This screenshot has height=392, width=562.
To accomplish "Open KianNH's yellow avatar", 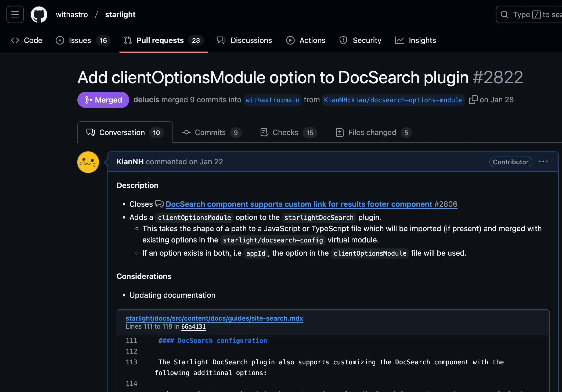I will (x=88, y=162).
